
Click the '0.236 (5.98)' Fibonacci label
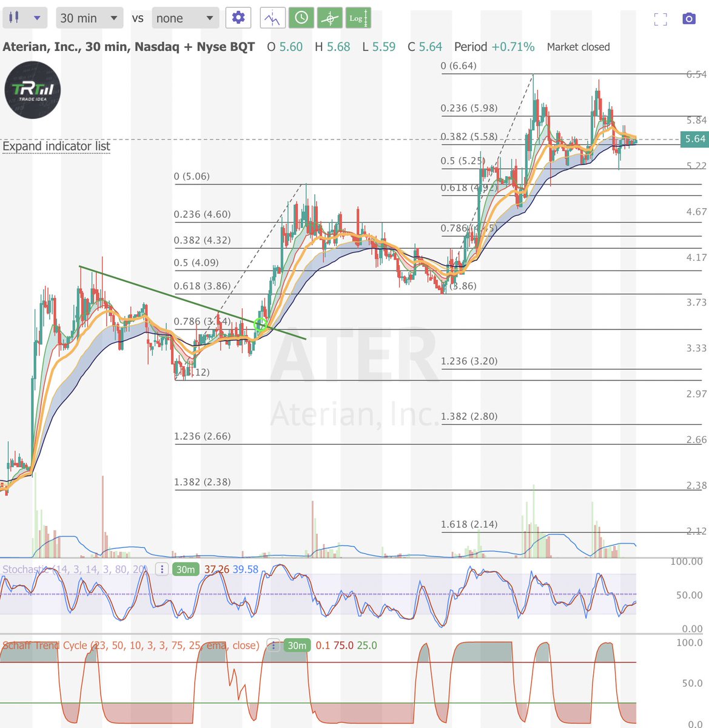tap(469, 108)
